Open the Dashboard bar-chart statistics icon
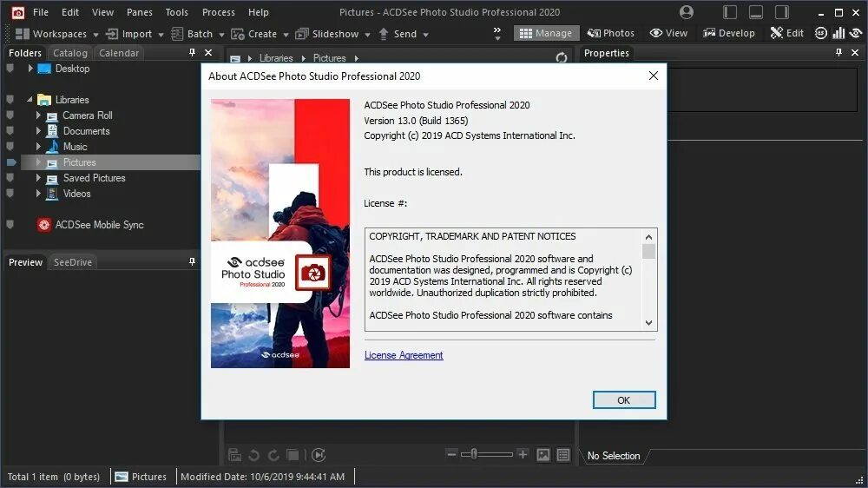This screenshot has width=868, height=488. pyautogui.click(x=838, y=33)
